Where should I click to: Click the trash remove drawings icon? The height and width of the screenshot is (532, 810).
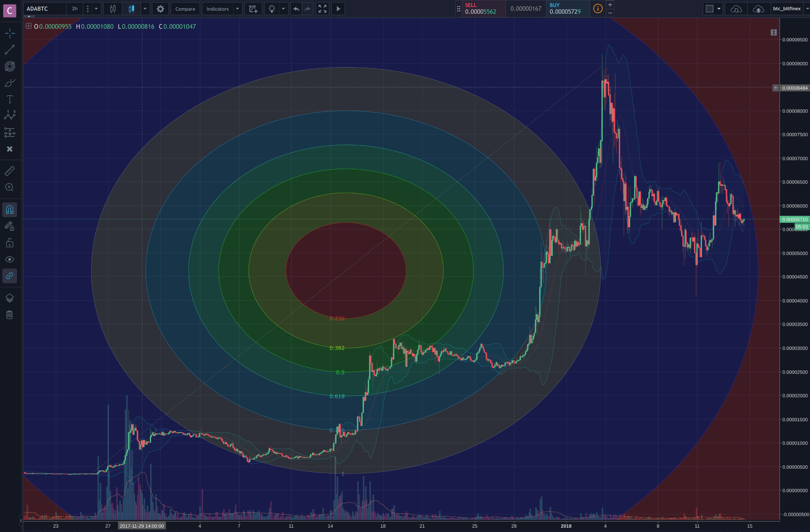point(9,315)
